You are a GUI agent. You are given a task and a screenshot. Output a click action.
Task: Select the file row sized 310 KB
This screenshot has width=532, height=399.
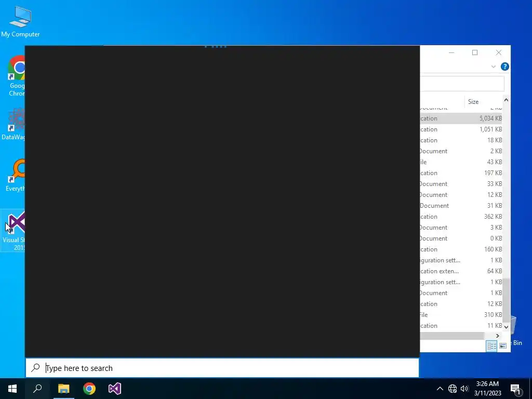pos(461,314)
